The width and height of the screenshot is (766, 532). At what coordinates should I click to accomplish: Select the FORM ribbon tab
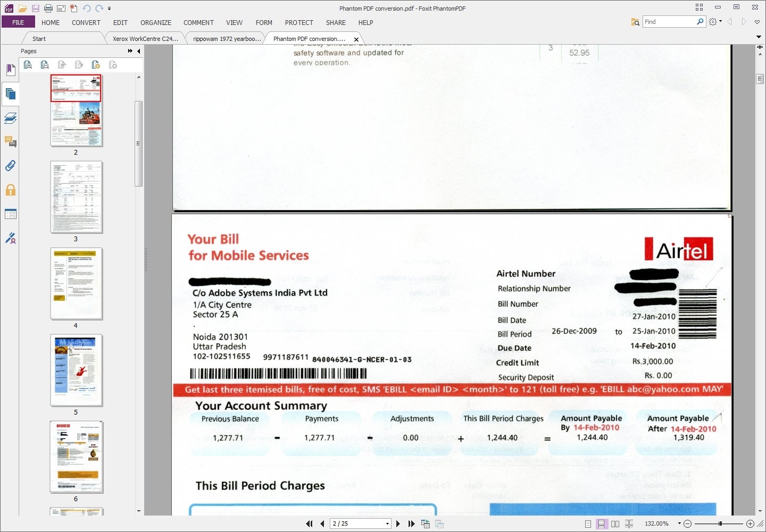[x=264, y=23]
